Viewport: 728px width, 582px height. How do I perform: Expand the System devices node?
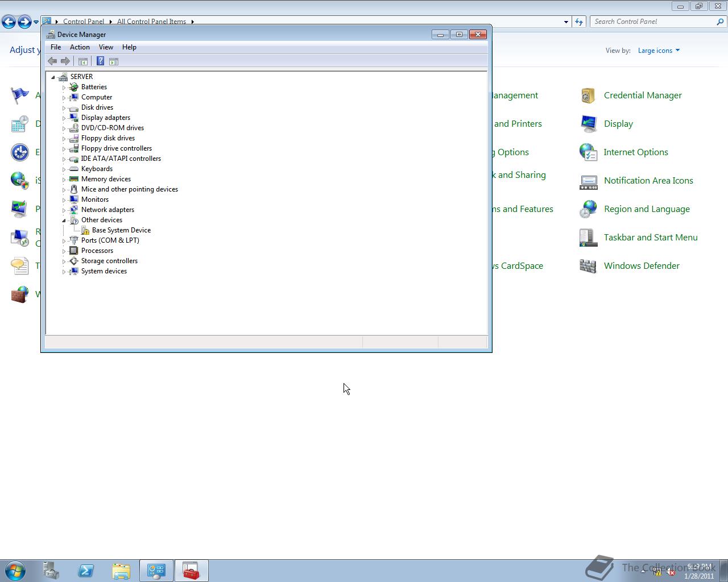64,272
